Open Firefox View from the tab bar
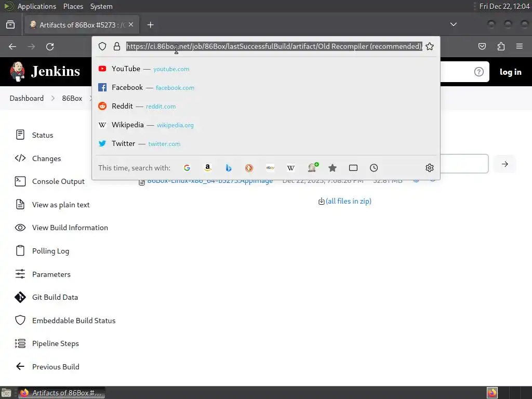Screen dimensions: 532x399 tap(10, 25)
